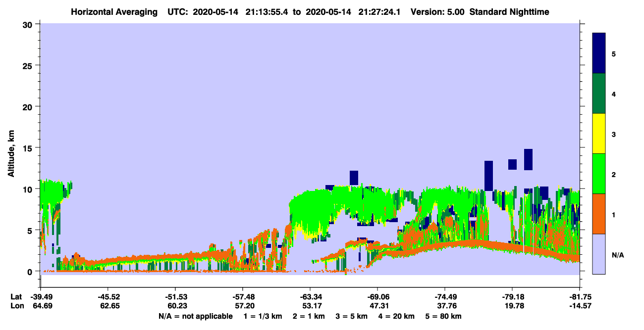Click latitude value -79.18
This screenshot has height=330, width=644.
[x=512, y=297]
